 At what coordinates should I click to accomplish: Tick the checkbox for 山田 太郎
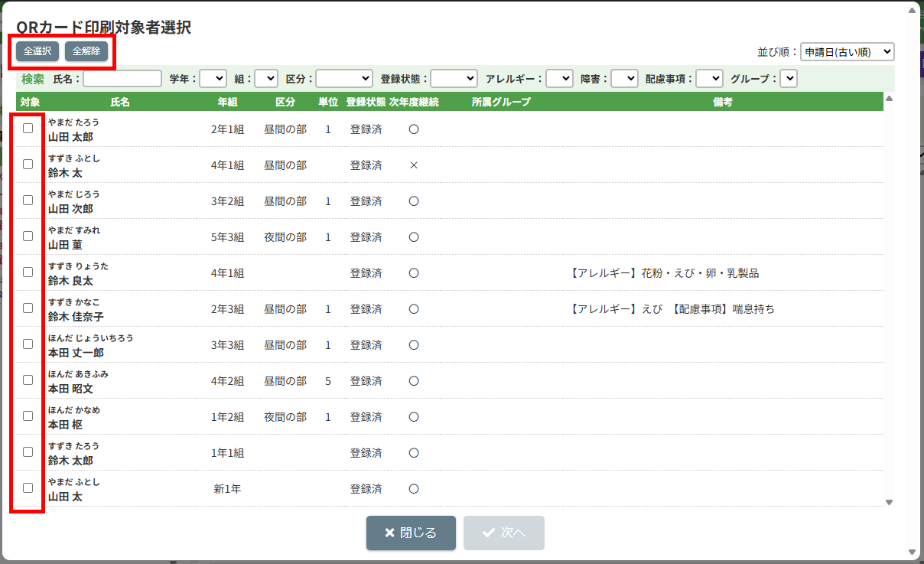(28, 129)
